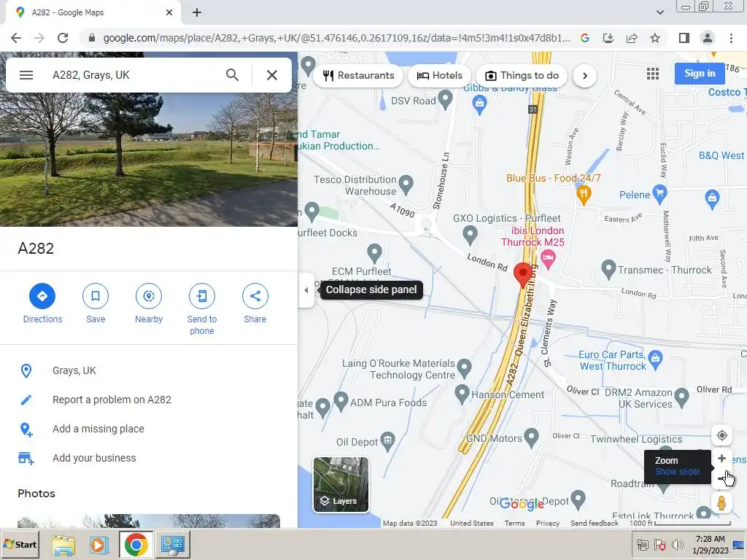Click the Sign in button
The width and height of the screenshot is (747, 560).
[700, 74]
